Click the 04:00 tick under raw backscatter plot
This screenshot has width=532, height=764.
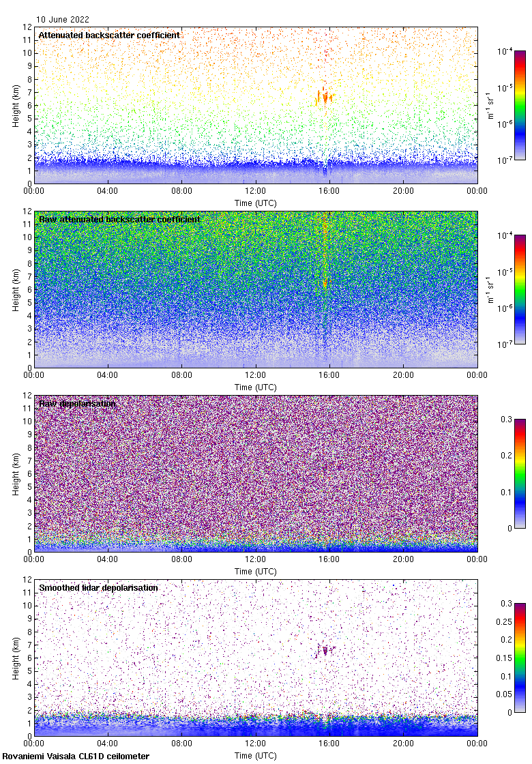[x=108, y=375]
